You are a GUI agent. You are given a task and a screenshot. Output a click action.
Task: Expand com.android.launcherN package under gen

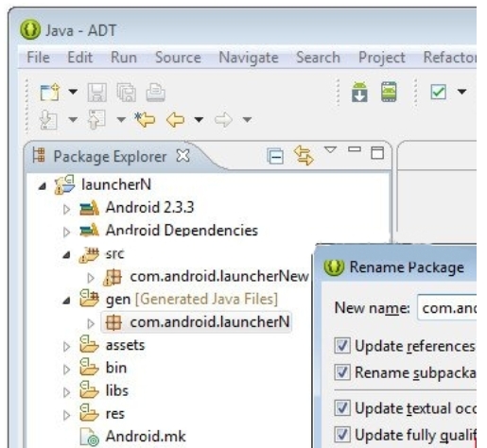(x=91, y=323)
